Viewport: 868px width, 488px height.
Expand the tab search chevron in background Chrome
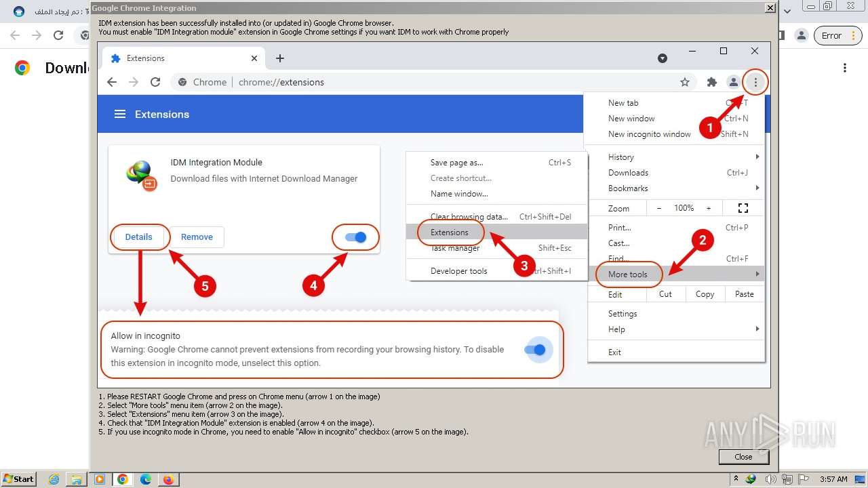pyautogui.click(x=787, y=11)
